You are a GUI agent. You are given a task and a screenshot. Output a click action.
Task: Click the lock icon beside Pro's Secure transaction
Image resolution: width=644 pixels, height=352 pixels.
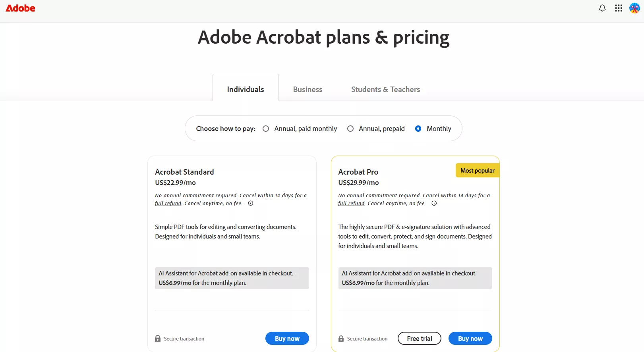coord(341,338)
